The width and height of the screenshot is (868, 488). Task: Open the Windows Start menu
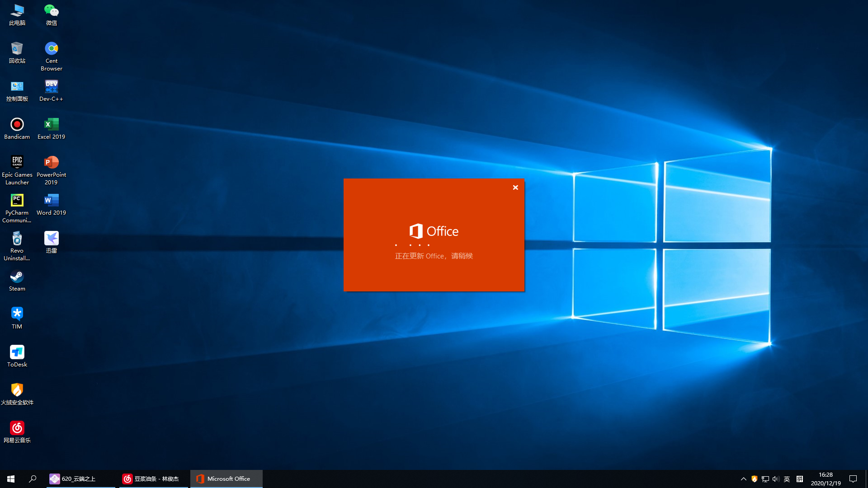11,479
